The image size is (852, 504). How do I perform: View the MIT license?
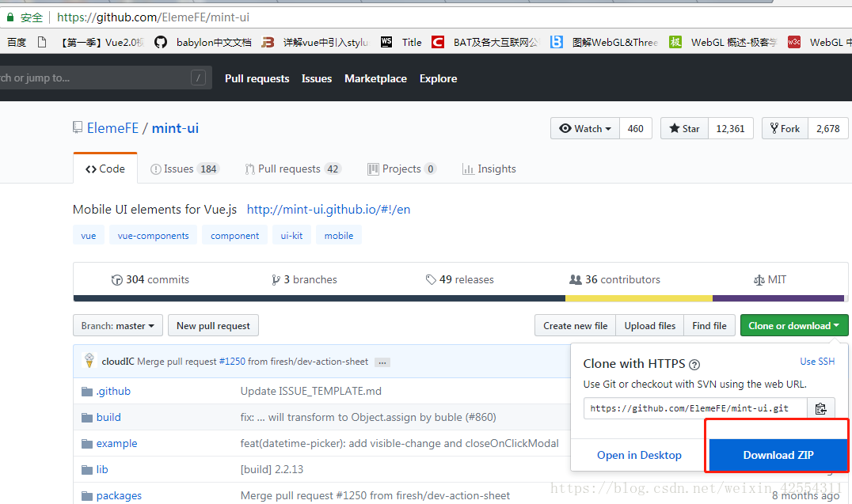pyautogui.click(x=770, y=280)
